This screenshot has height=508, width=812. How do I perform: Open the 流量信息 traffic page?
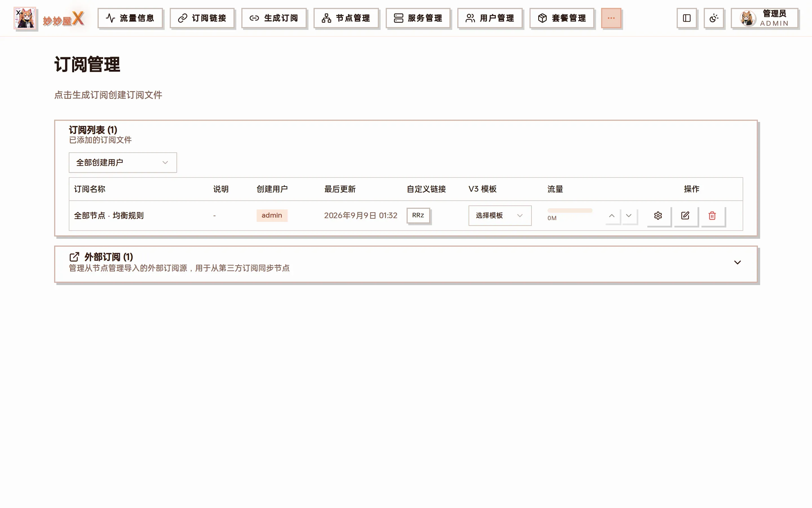pos(130,18)
